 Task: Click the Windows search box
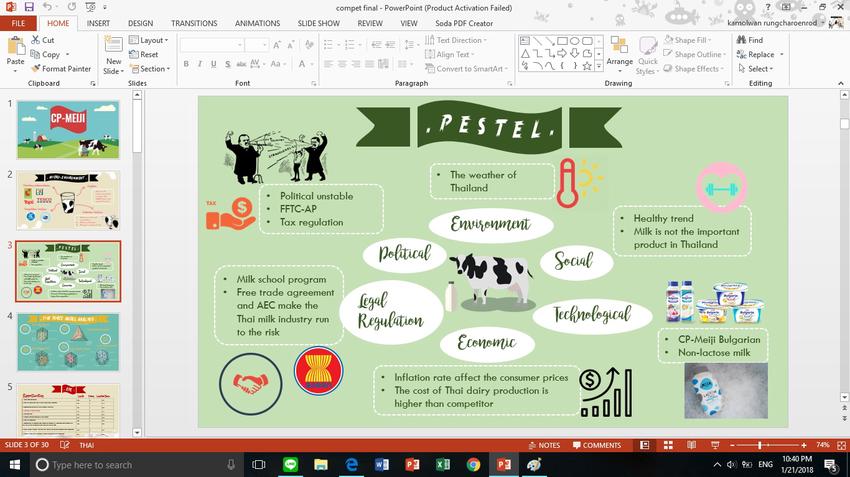tap(136, 465)
